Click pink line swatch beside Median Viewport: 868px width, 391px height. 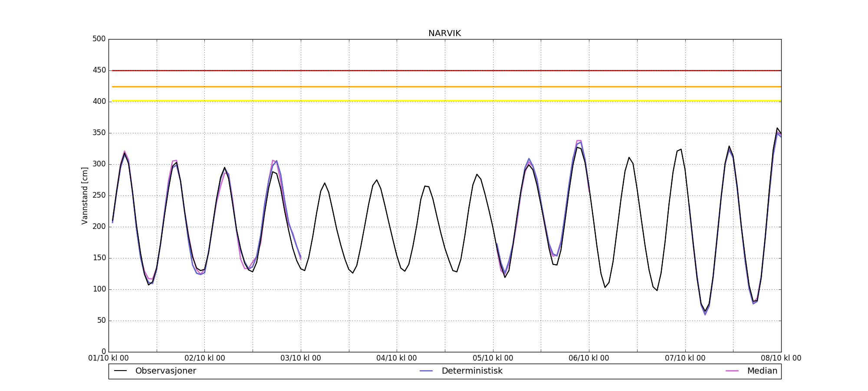click(x=732, y=371)
